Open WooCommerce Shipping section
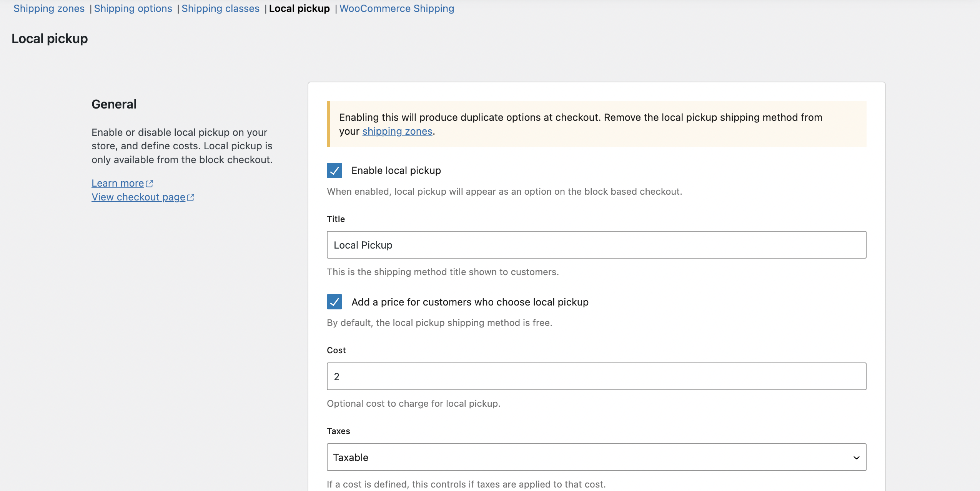 397,8
